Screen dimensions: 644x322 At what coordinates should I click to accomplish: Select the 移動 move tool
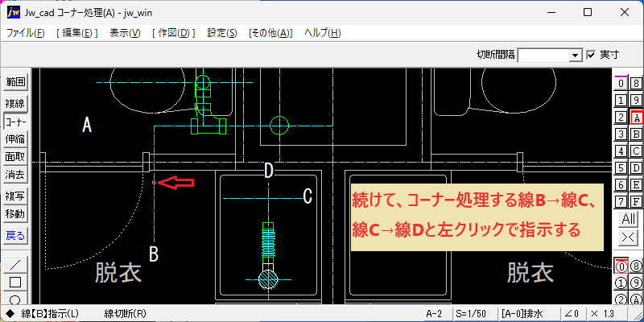point(14,214)
